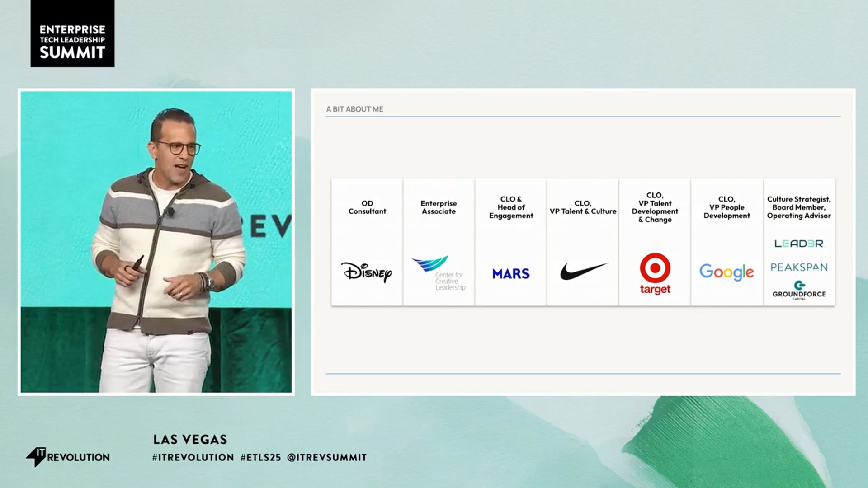Click the IT Revolution logo
The height and width of the screenshot is (488, 868).
[68, 457]
